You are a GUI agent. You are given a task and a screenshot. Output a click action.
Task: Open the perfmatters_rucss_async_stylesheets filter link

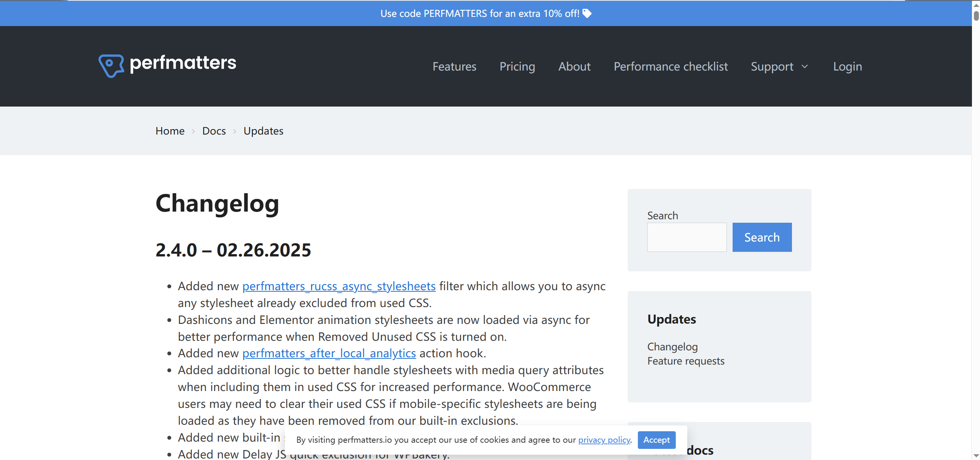[339, 286]
